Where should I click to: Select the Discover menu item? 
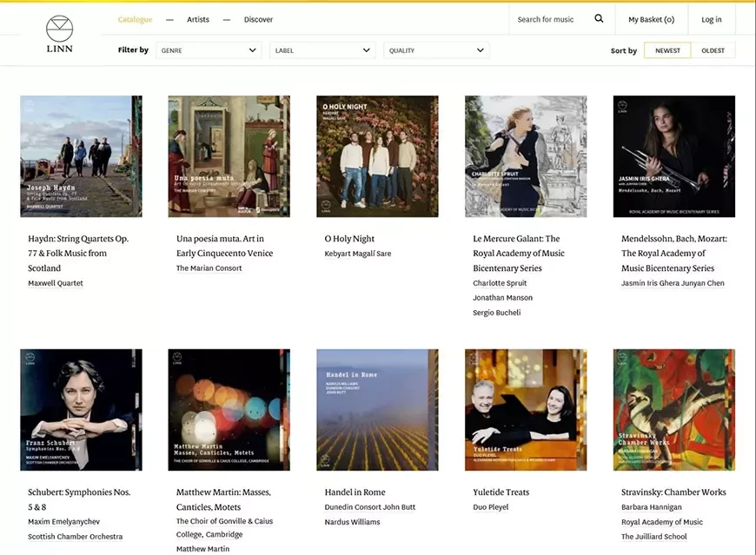pyautogui.click(x=258, y=19)
